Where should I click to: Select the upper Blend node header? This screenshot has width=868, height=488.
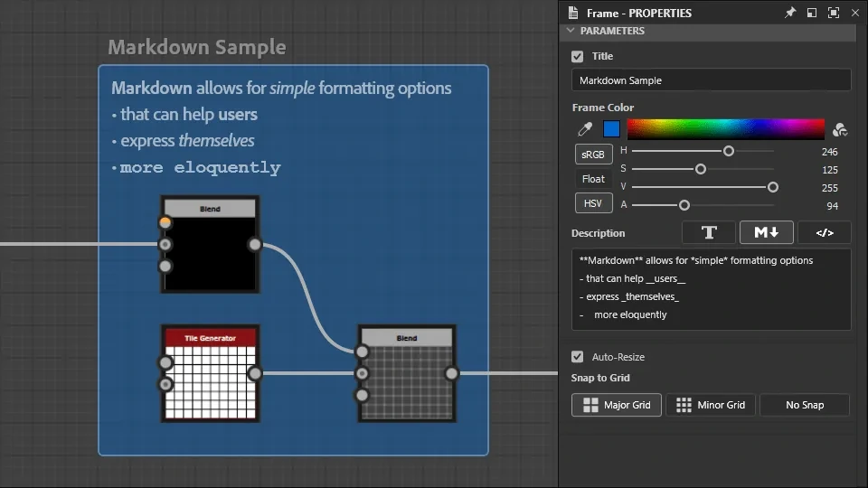coord(210,209)
